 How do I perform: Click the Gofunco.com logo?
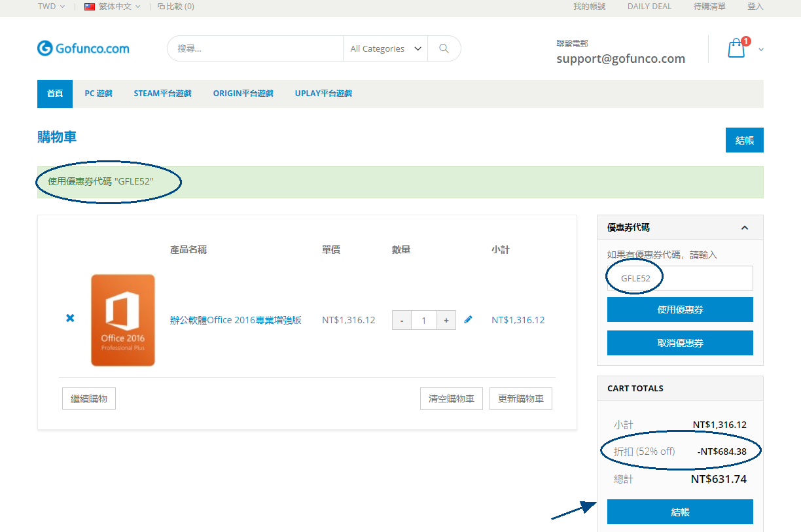83,48
